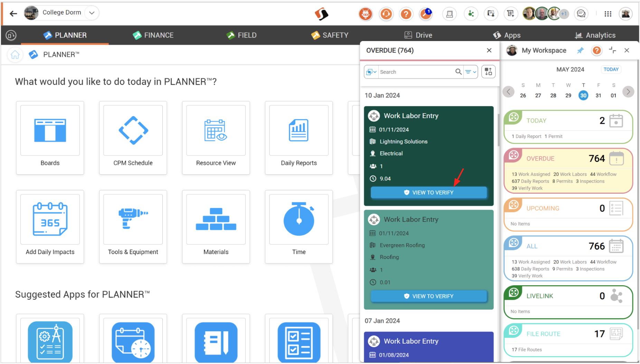Open suggested app with notebook icon
The image size is (640, 364).
click(x=216, y=342)
